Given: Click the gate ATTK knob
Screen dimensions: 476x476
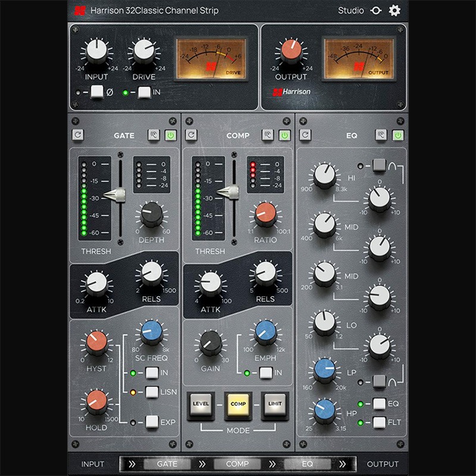Looking at the screenshot, I should point(97,283).
